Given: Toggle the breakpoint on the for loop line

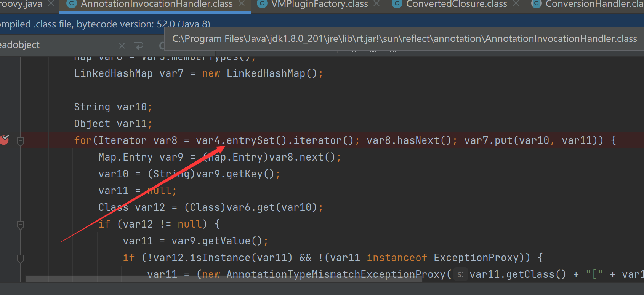Looking at the screenshot, I should point(5,140).
